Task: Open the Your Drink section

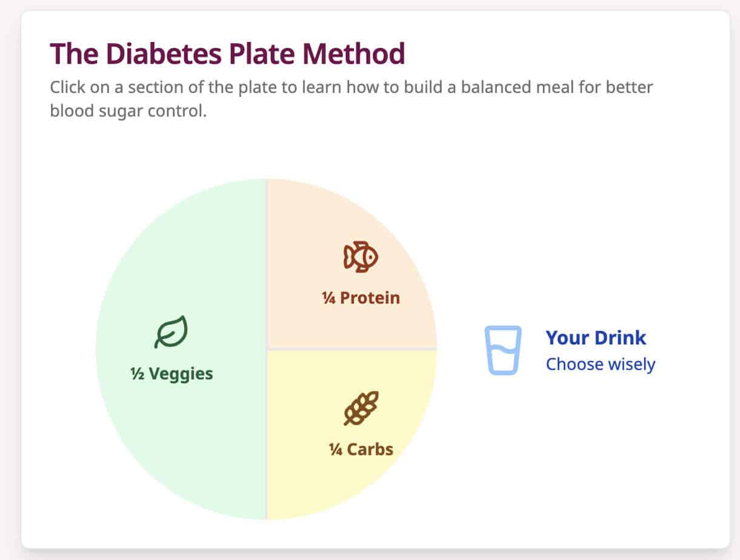Action: 596,338
